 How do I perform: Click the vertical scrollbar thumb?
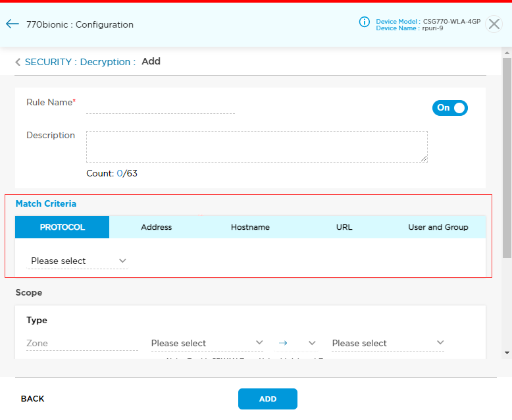point(507,158)
